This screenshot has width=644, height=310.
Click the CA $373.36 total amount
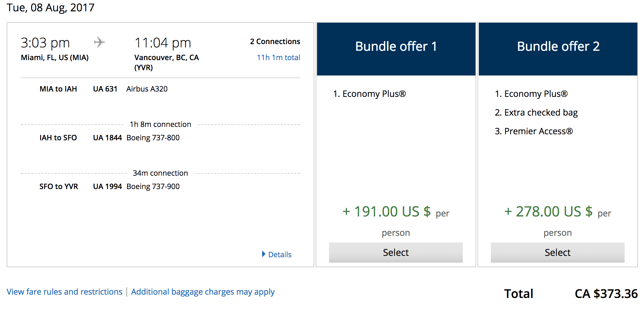pos(606,294)
